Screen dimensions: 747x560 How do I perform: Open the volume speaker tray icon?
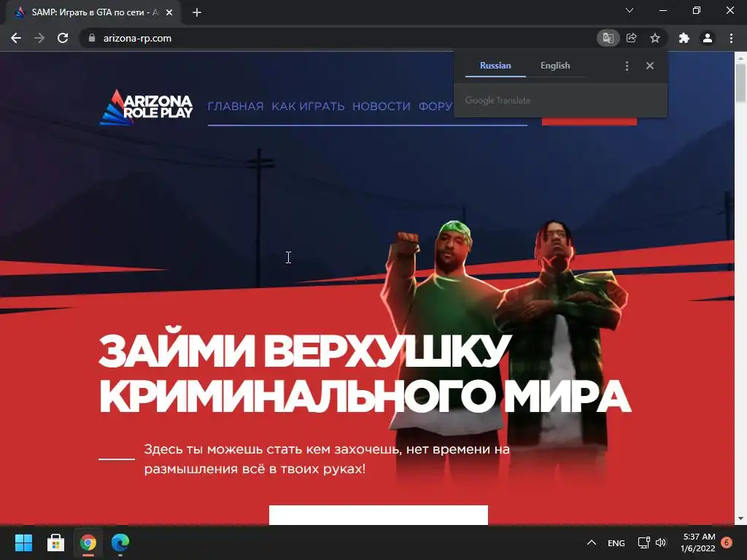tap(661, 542)
